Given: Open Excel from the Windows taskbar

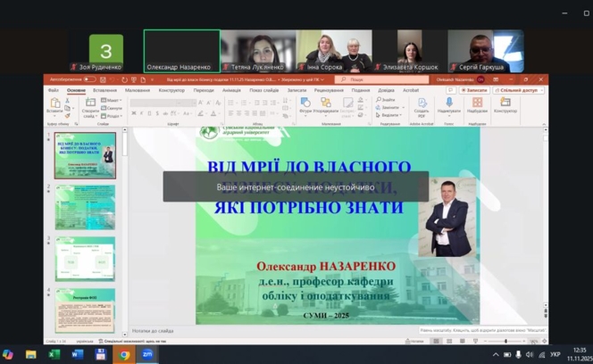Looking at the screenshot, I should [x=54, y=354].
